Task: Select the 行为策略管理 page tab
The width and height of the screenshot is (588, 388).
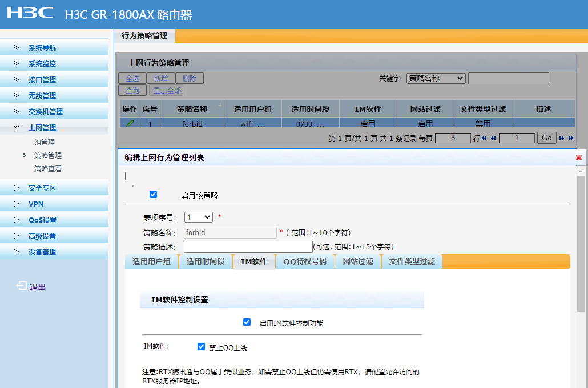Action: click(x=144, y=35)
